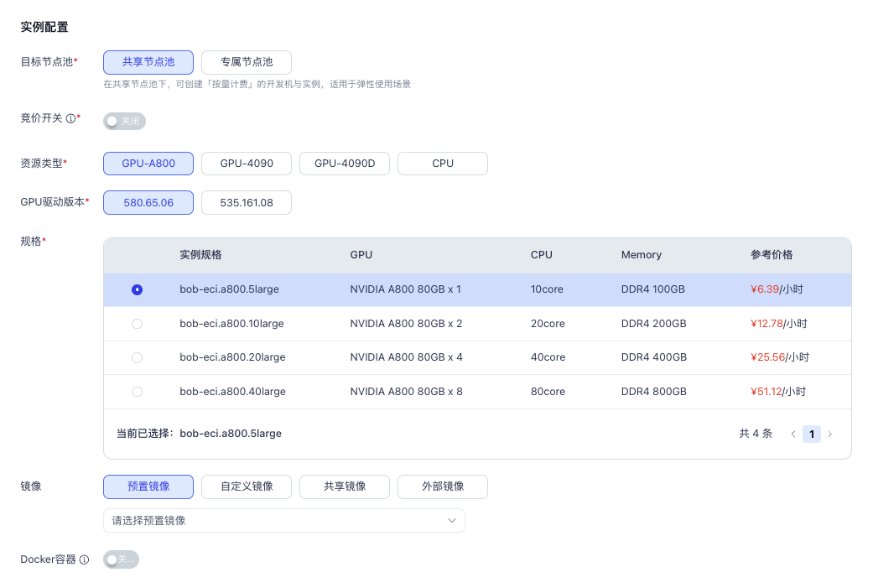This screenshot has height=588, width=873.
Task: Toggle the 竞价开关 switch on
Action: click(124, 122)
